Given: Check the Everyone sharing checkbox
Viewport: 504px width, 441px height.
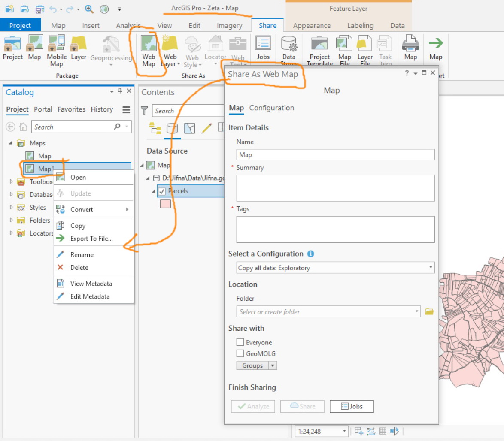Looking at the screenshot, I should click(240, 342).
